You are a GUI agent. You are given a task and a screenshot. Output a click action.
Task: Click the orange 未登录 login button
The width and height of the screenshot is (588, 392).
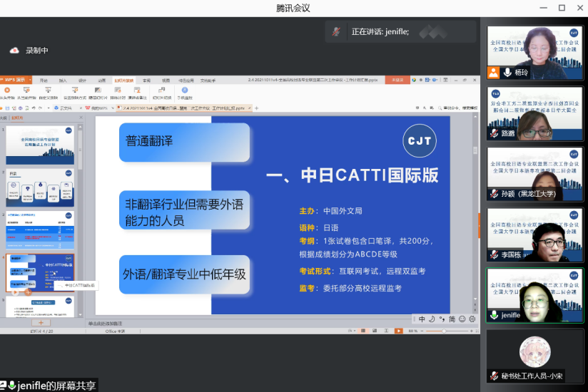coord(397,80)
